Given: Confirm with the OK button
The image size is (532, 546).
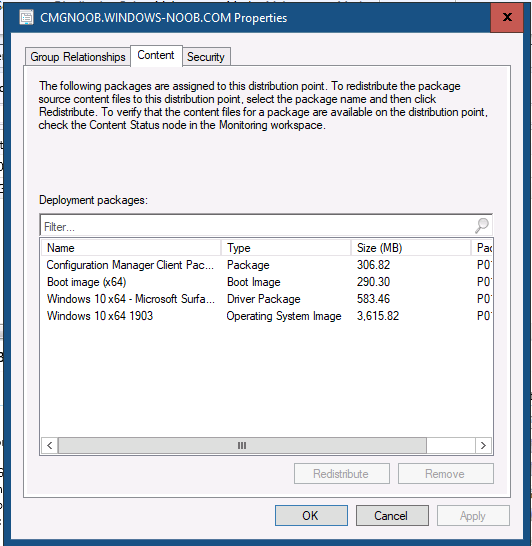Looking at the screenshot, I should [x=311, y=516].
